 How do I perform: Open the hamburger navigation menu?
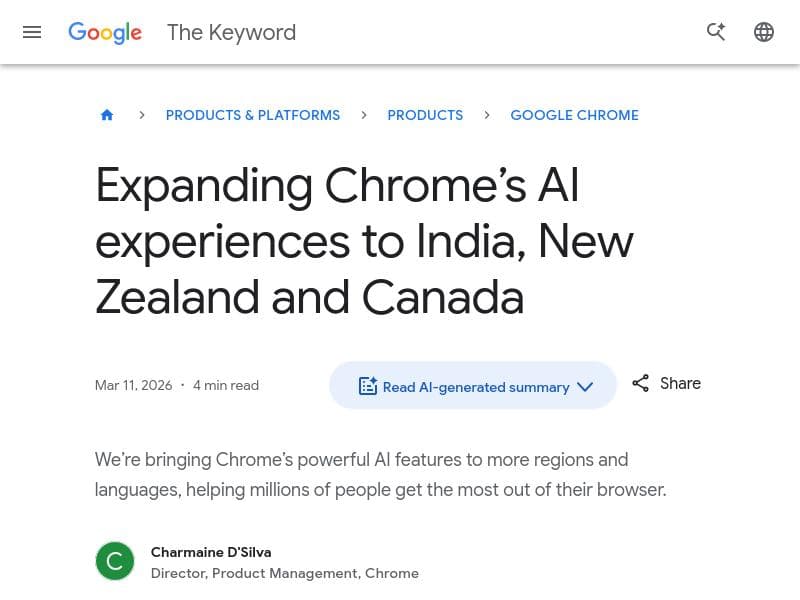(32, 32)
